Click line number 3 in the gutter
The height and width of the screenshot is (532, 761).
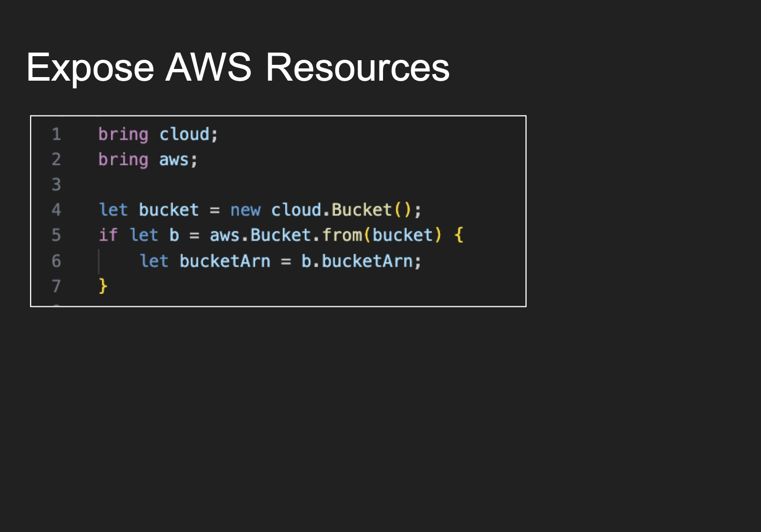click(x=56, y=184)
